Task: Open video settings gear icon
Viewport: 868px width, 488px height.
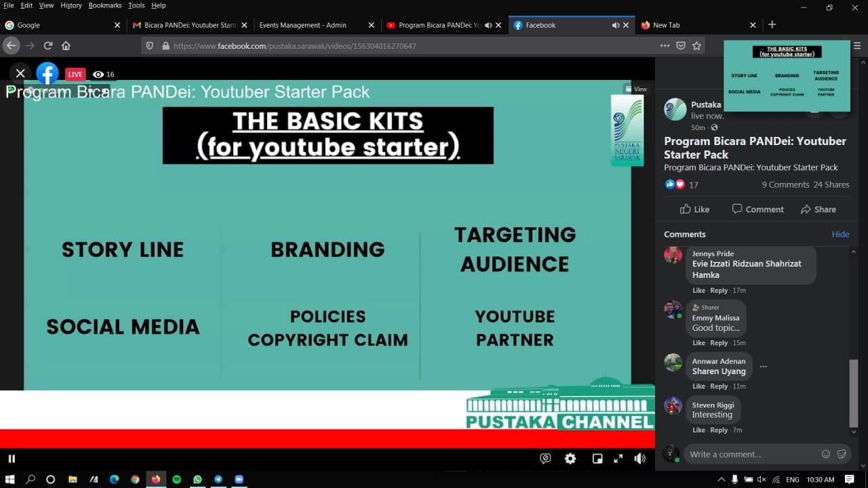Action: pyautogui.click(x=570, y=459)
